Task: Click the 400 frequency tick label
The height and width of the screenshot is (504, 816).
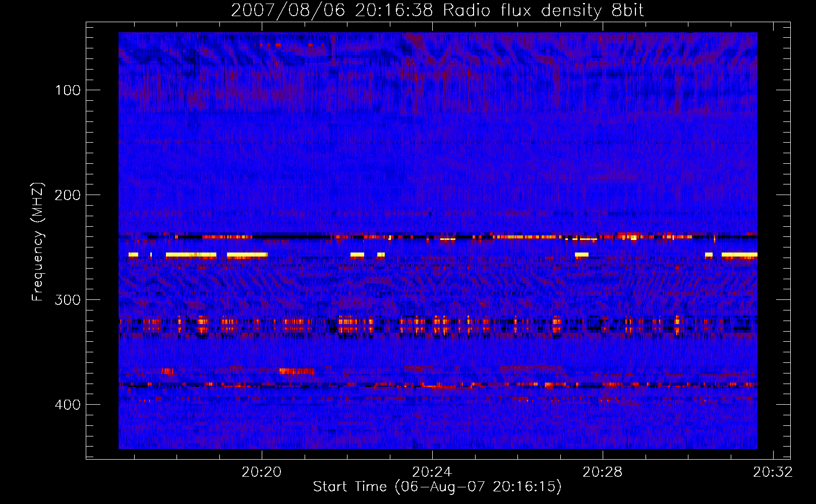Action: (68, 405)
